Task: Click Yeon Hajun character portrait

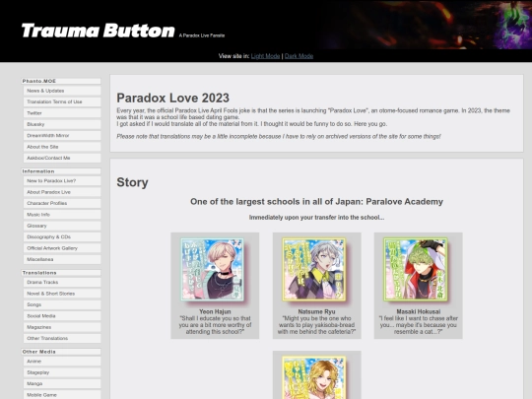Action: point(213,269)
